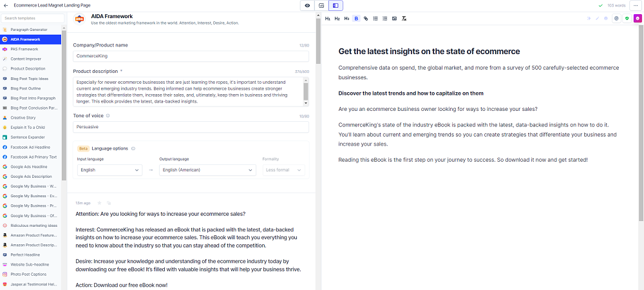The width and height of the screenshot is (644, 290).
Task: Click the form panel vertical scrollbar
Action: pyautogui.click(x=318, y=41)
